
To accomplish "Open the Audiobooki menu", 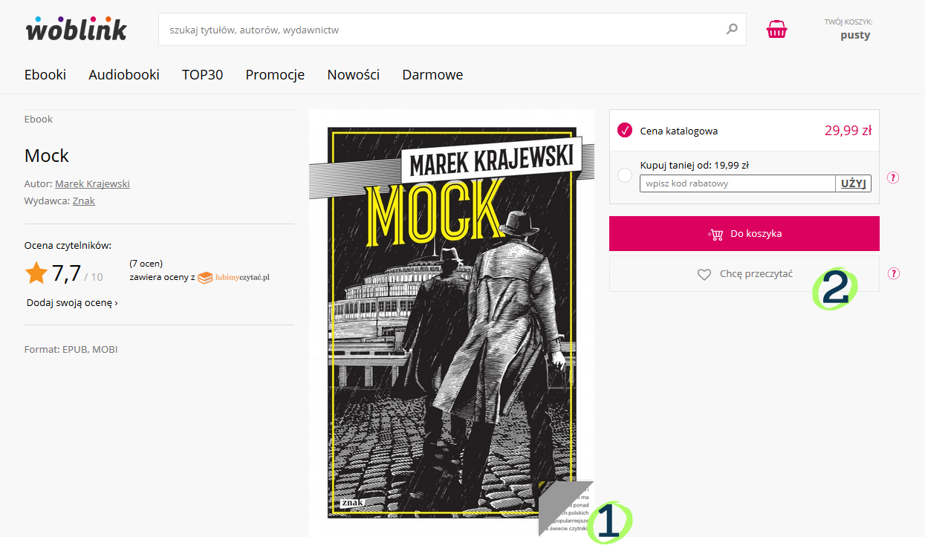I will click(124, 74).
